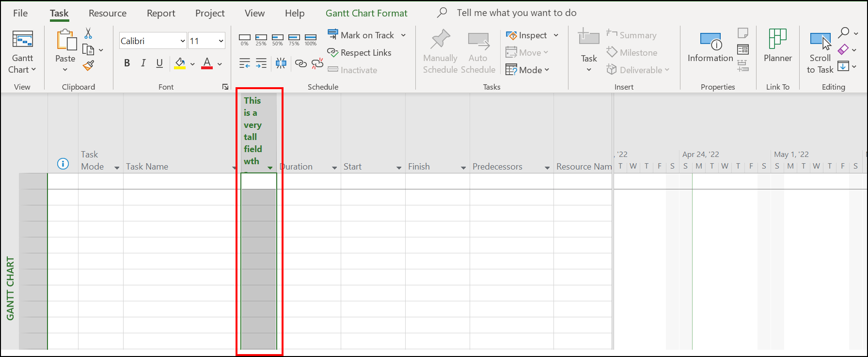The height and width of the screenshot is (357, 868).
Task: Apply Bold formatting
Action: tap(127, 63)
